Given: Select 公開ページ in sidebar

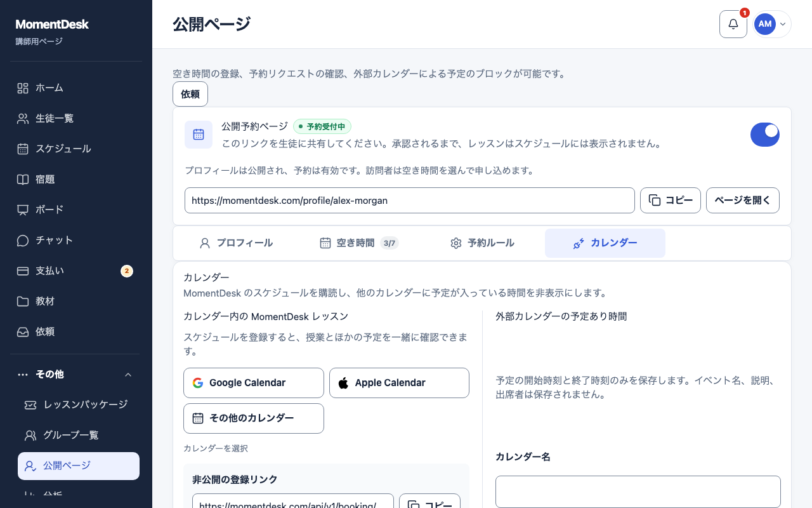Looking at the screenshot, I should [x=79, y=465].
